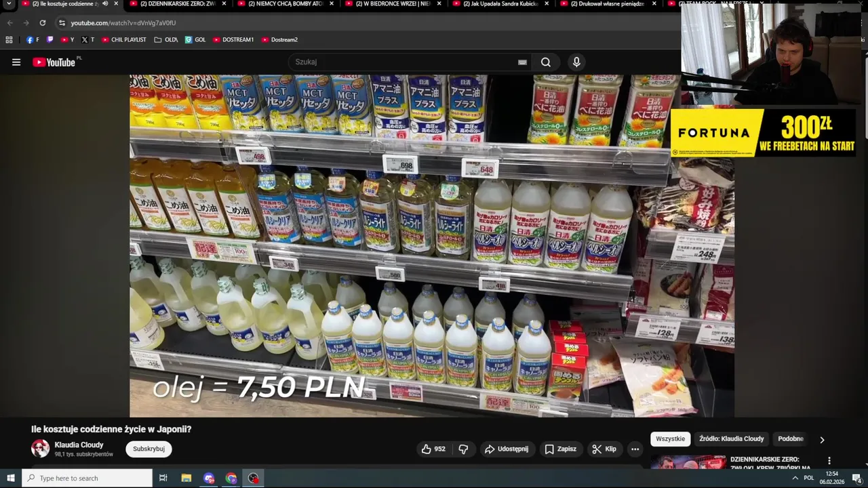Screen dimensions: 868x488
Task: Switch to DZIENNIKARSKIE ZERO tab
Action: [178, 4]
